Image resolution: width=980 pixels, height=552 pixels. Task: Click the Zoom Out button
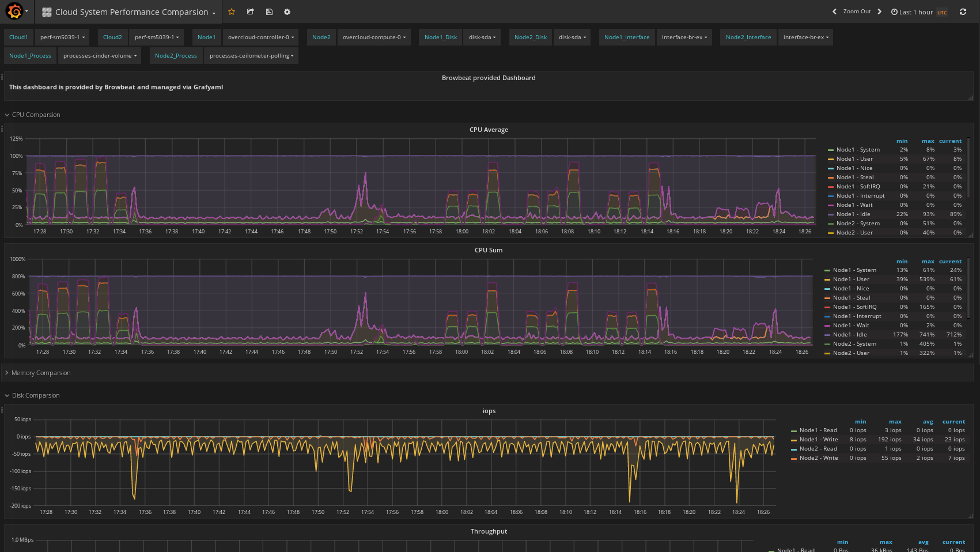(857, 12)
